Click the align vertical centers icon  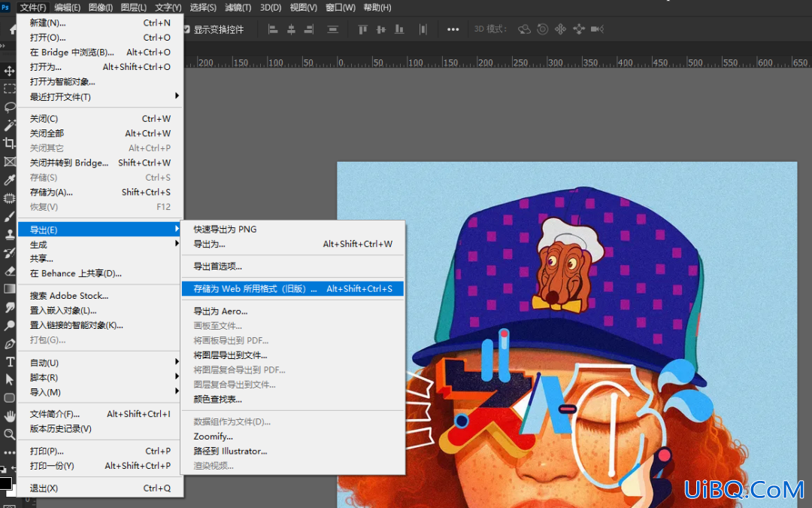point(381,29)
